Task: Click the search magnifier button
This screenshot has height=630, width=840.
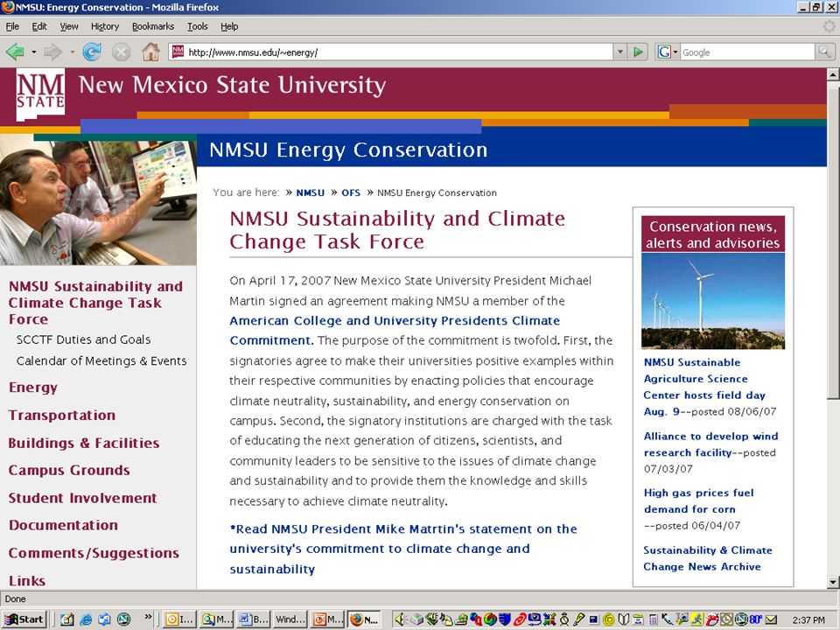Action: tap(824, 52)
